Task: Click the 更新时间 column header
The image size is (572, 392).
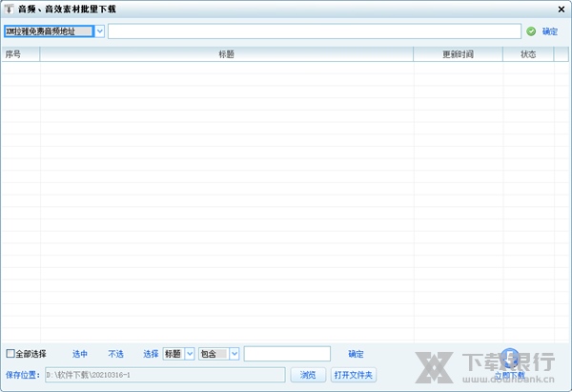Action: [458, 54]
